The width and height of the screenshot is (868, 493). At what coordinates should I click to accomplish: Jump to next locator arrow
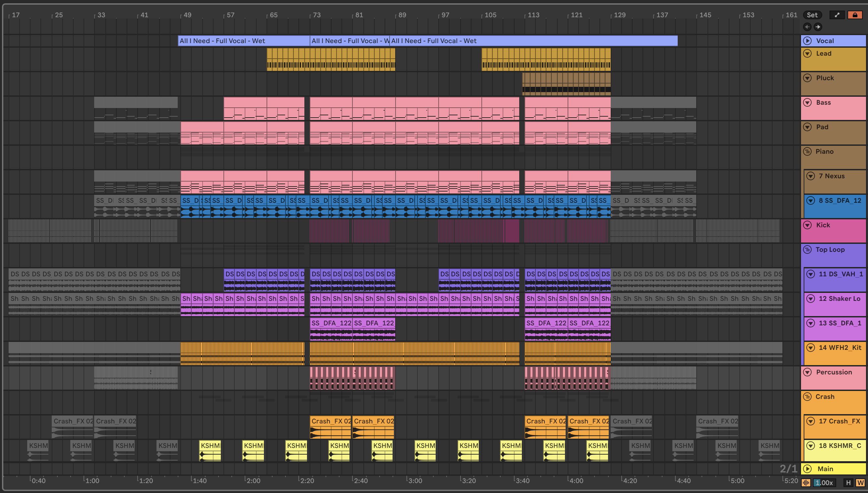coord(818,27)
